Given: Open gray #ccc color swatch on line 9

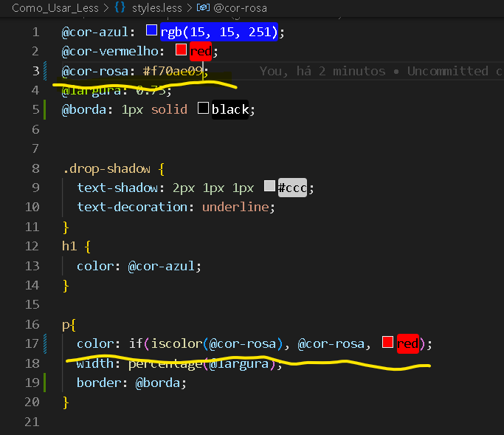Looking at the screenshot, I should point(269,186).
